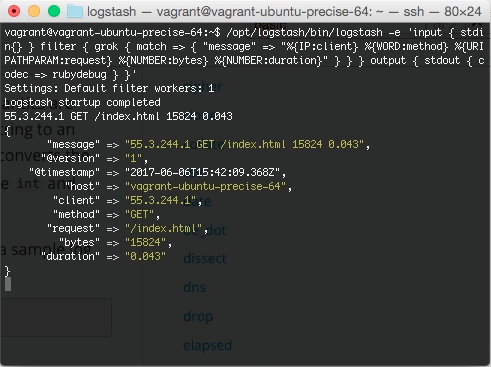Click the terminal cursor block

[x=8, y=284]
